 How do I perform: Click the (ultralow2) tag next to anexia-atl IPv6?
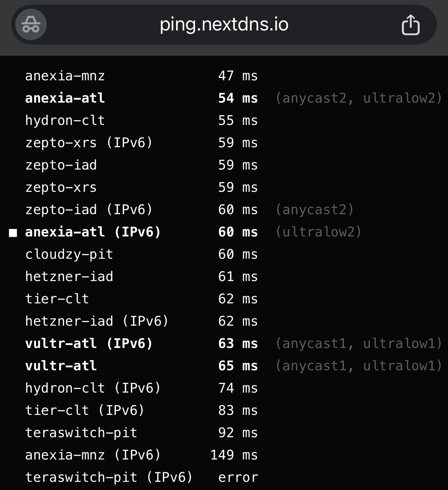(318, 232)
